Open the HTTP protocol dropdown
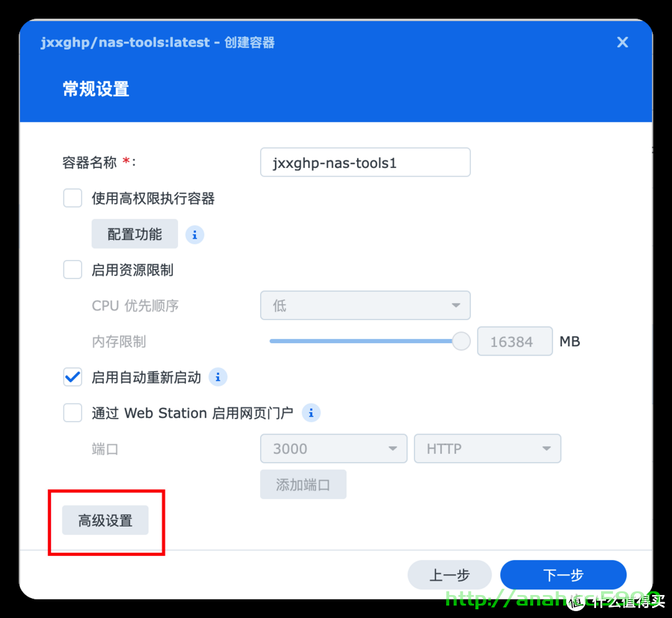The image size is (672, 618). (x=487, y=448)
